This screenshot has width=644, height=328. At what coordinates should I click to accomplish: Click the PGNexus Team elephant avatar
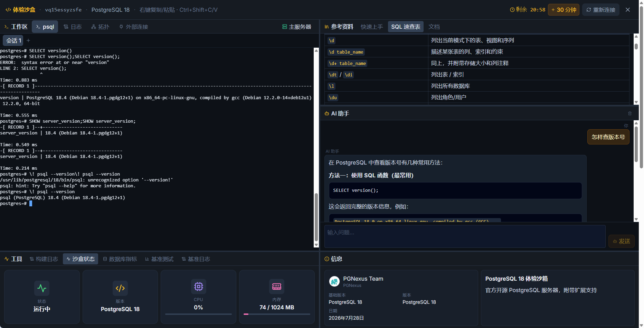(x=334, y=281)
